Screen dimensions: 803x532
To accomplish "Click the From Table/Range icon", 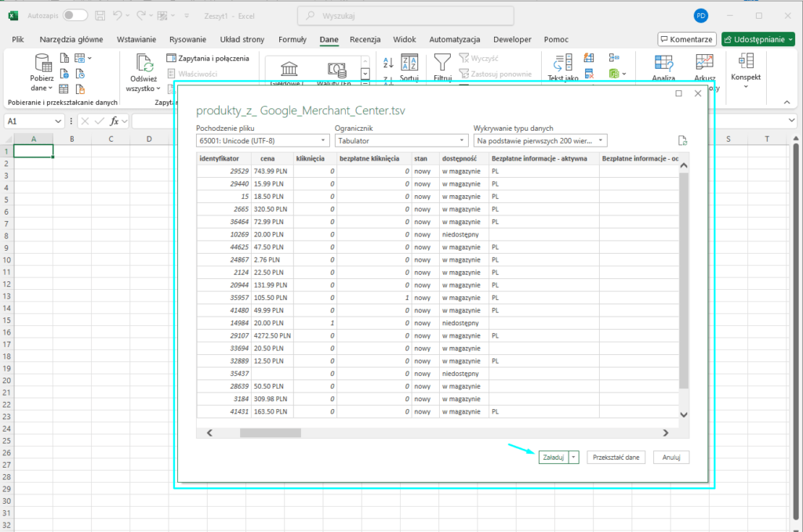I will [x=64, y=89].
